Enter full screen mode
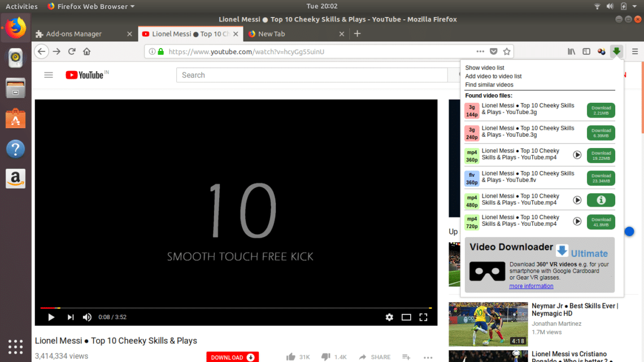 (424, 317)
